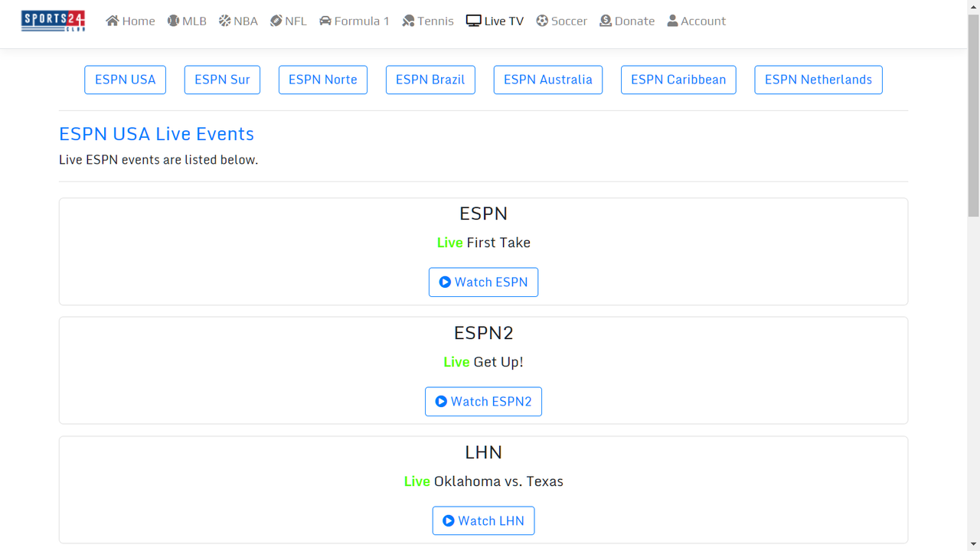This screenshot has width=980, height=551.
Task: Navigate to the Tennis page
Action: 428,21
